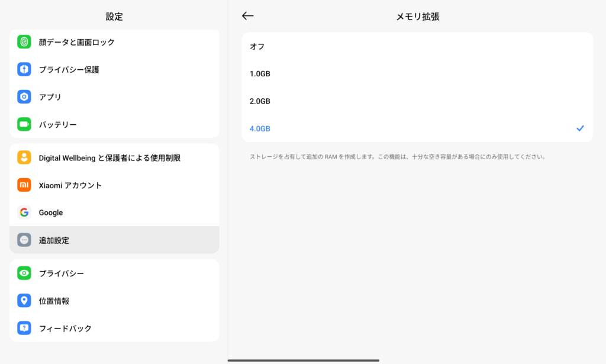Click the back arrow in the メモリ拡張 header

[248, 16]
